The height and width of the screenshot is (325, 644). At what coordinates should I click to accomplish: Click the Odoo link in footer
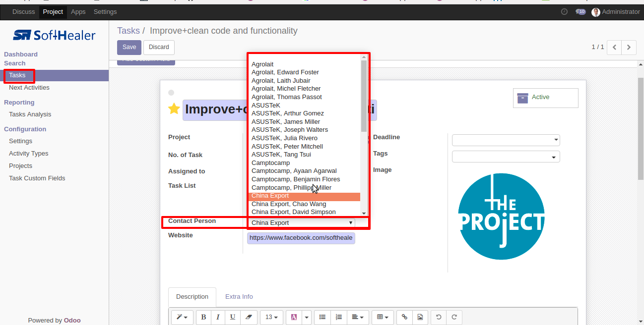point(72,321)
